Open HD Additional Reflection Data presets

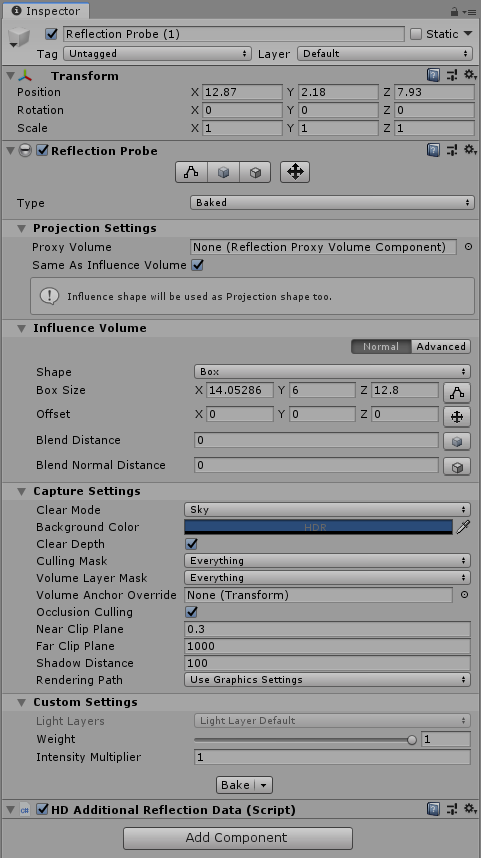point(451,809)
